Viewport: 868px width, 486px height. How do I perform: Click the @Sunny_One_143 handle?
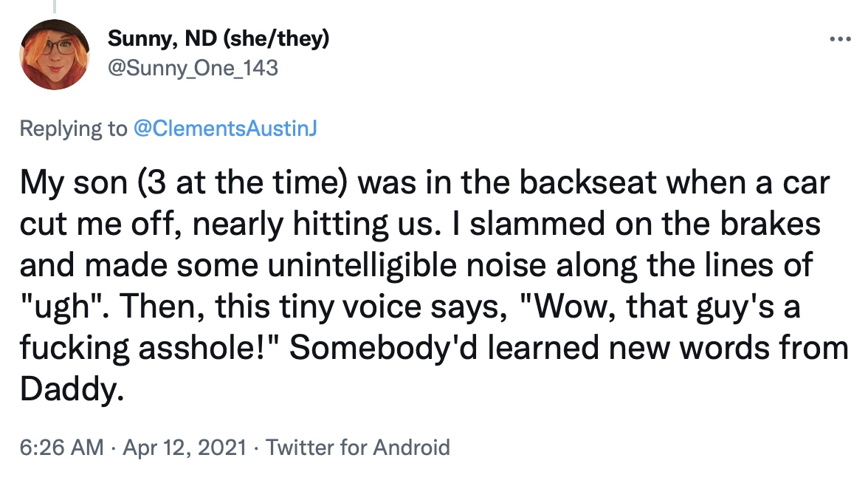pyautogui.click(x=193, y=68)
